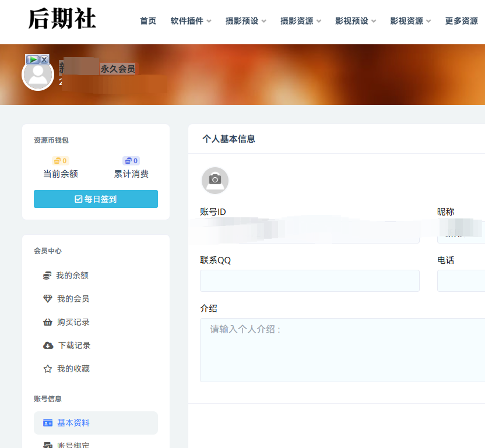The image size is (485, 448).
Task: Click the 资源币钱包 heading
Action: pos(51,140)
